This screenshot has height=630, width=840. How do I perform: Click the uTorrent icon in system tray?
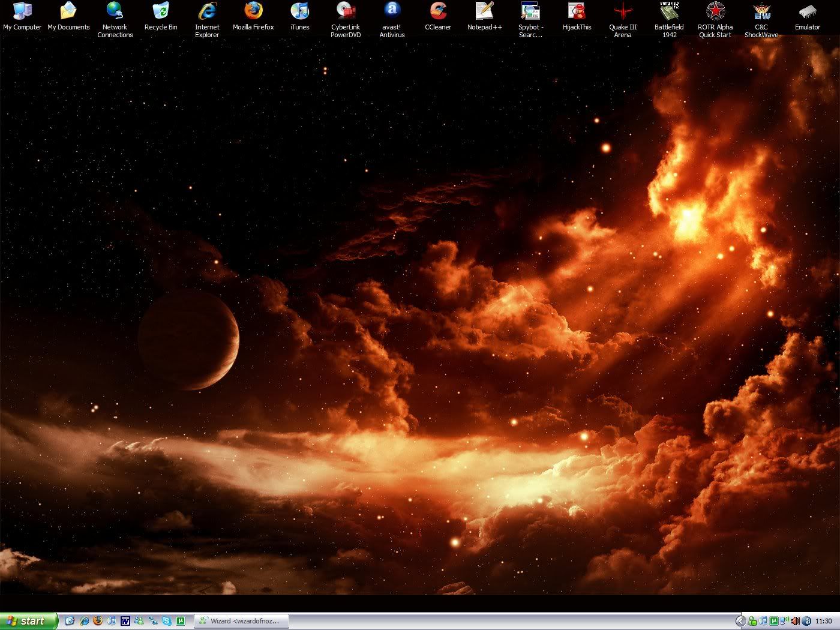pyautogui.click(x=774, y=621)
